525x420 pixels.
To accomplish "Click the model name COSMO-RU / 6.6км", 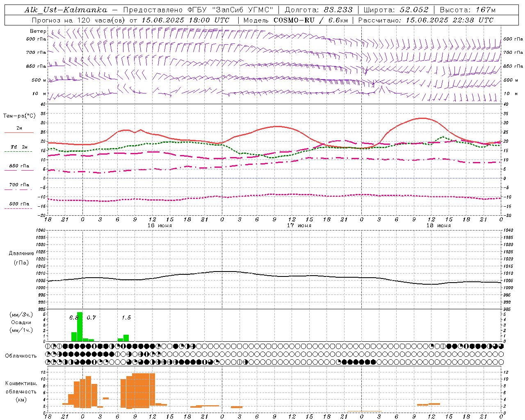I will coord(310,20).
